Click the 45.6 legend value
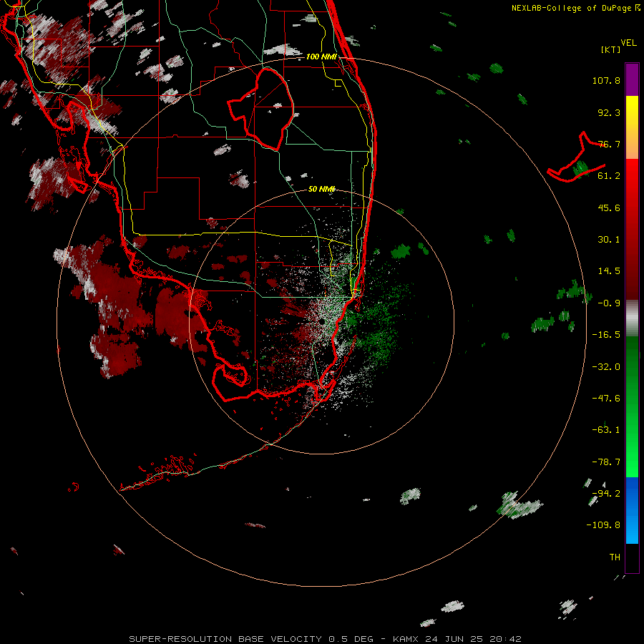644x644 pixels. coord(609,208)
